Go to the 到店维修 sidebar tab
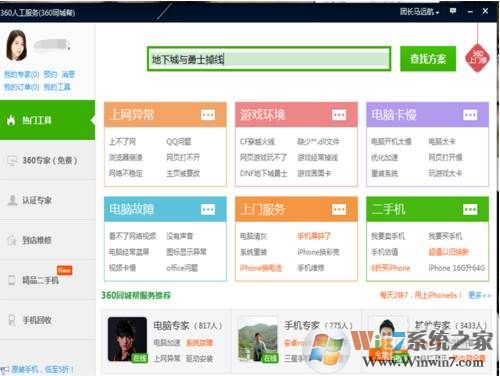This screenshot has height=376, width=500. coord(47,240)
